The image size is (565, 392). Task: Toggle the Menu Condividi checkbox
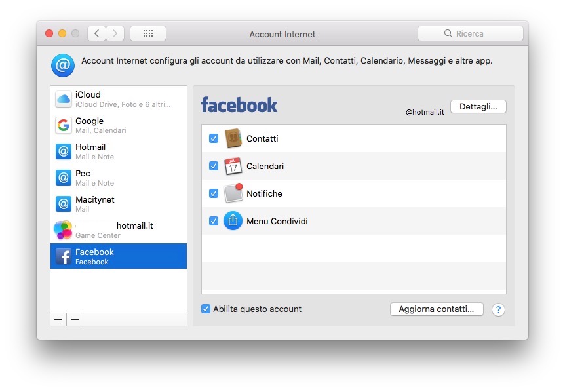(x=214, y=221)
